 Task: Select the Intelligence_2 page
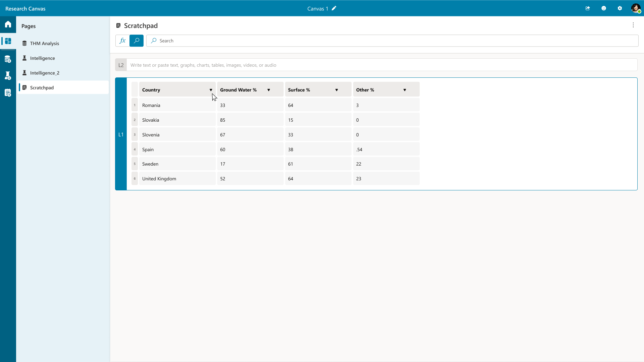tap(45, 73)
